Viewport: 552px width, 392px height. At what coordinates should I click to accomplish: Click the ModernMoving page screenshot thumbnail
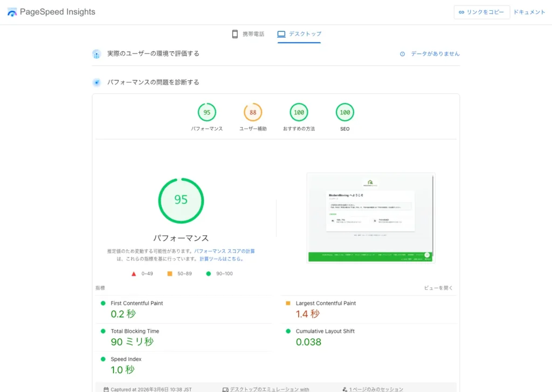[370, 218]
